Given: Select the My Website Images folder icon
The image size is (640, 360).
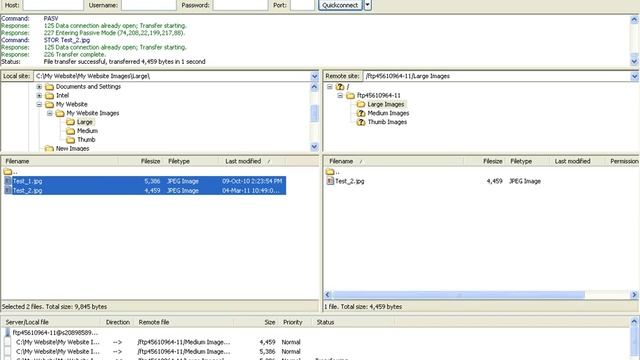Looking at the screenshot, I should point(60,113).
